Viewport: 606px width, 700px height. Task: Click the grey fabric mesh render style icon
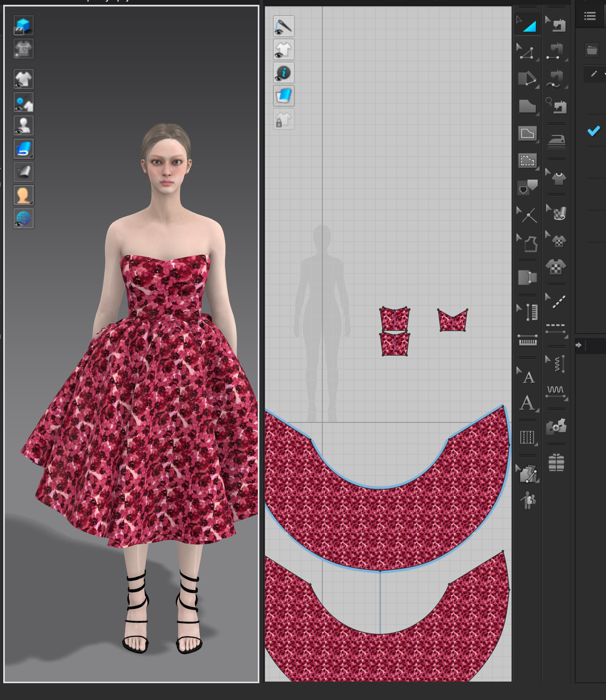tap(24, 172)
